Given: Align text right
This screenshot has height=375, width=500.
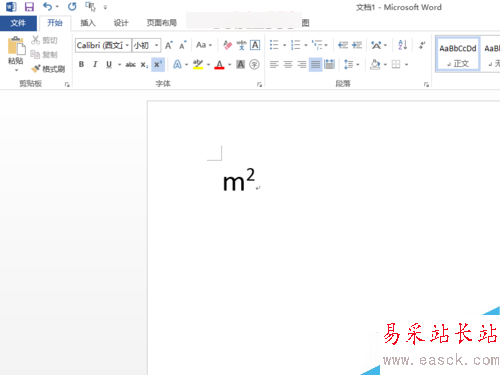Looking at the screenshot, I should (x=302, y=64).
